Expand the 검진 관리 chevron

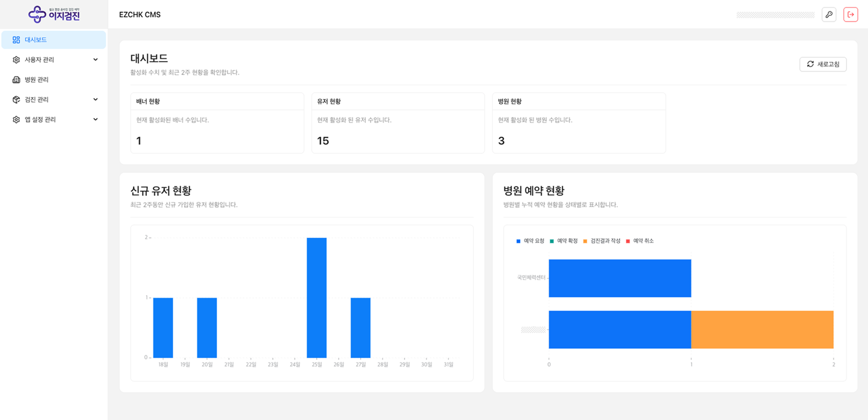[96, 100]
